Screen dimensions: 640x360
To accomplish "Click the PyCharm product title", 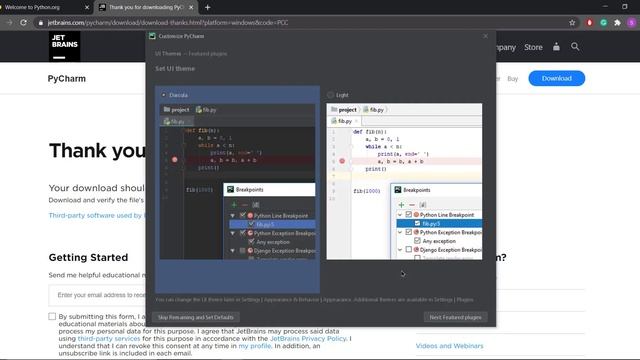I will tap(67, 79).
